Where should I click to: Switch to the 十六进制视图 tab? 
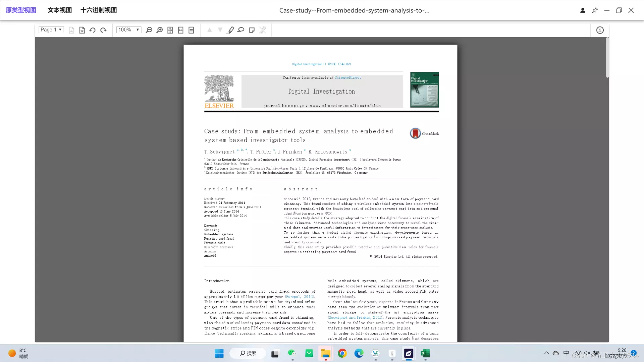click(99, 10)
